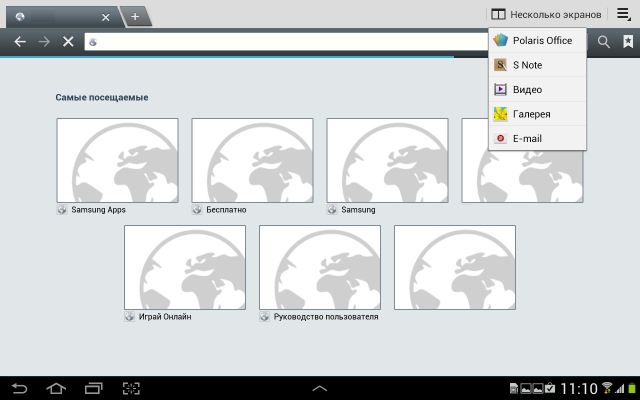Click the S Note app icon
Screen dimensions: 640x400
(x=500, y=65)
